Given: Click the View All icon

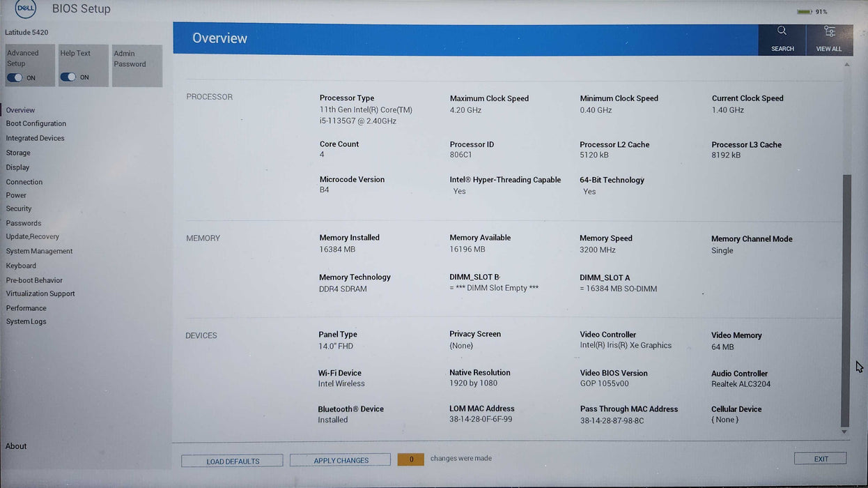Looking at the screenshot, I should (828, 38).
